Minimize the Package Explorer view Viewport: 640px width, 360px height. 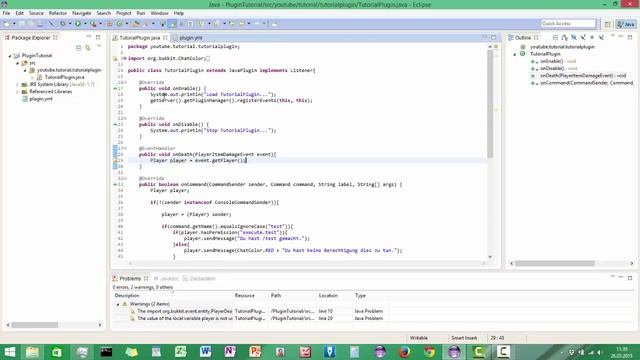tap(89, 37)
